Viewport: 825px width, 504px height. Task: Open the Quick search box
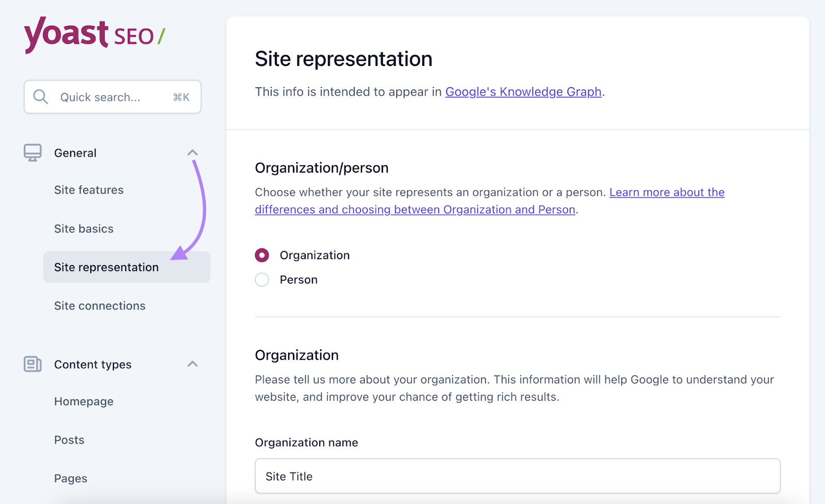[x=112, y=97]
